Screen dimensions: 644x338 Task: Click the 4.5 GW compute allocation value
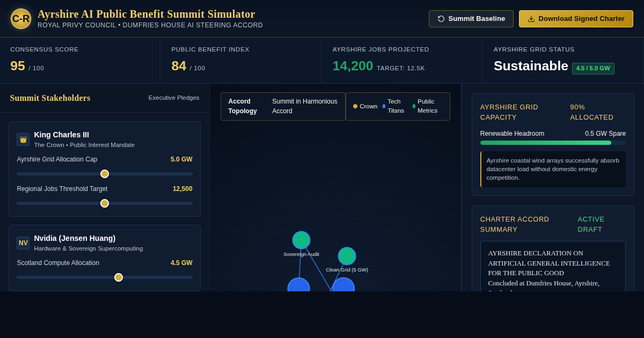click(x=181, y=263)
